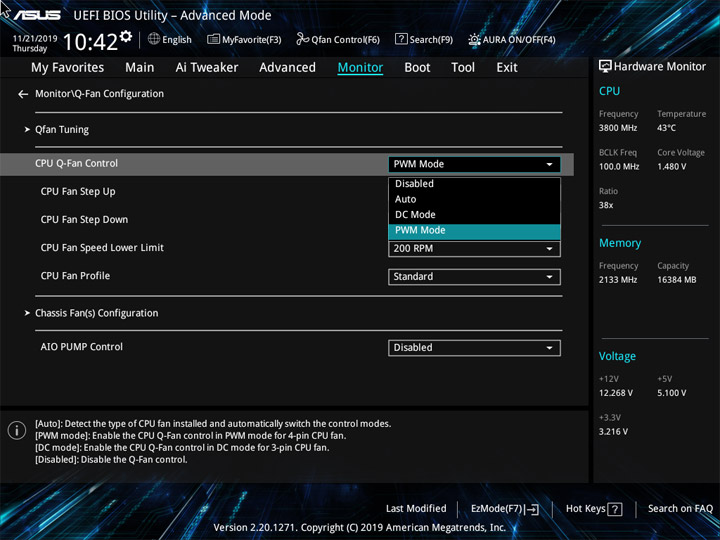
Task: Click the Qfan Control fan icon
Action: coord(302,39)
